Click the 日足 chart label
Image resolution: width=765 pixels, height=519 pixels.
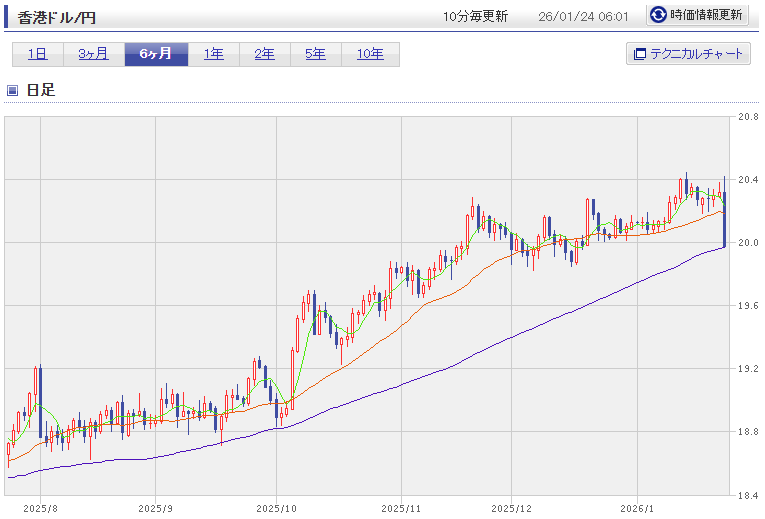coord(40,90)
